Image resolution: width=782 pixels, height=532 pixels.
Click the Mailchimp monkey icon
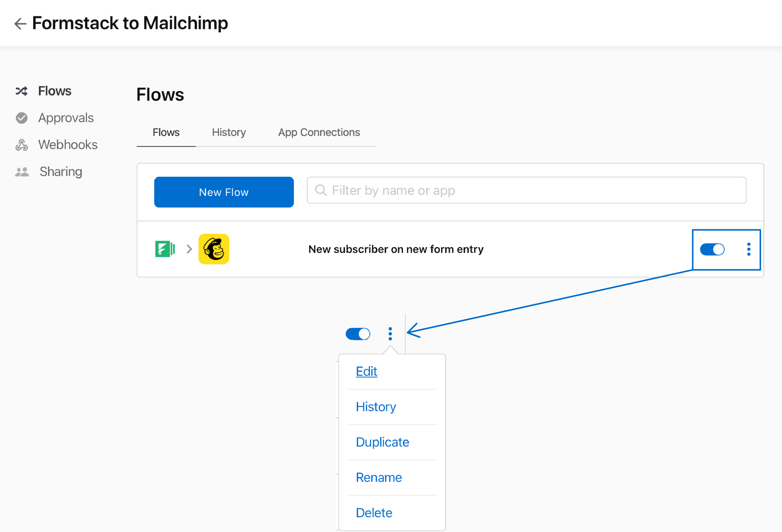click(x=214, y=249)
